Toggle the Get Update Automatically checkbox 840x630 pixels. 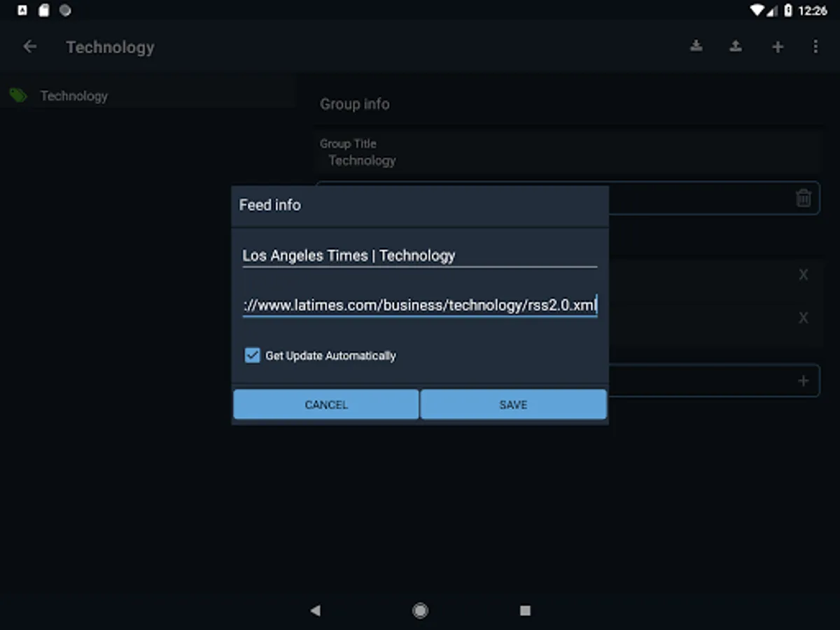252,356
